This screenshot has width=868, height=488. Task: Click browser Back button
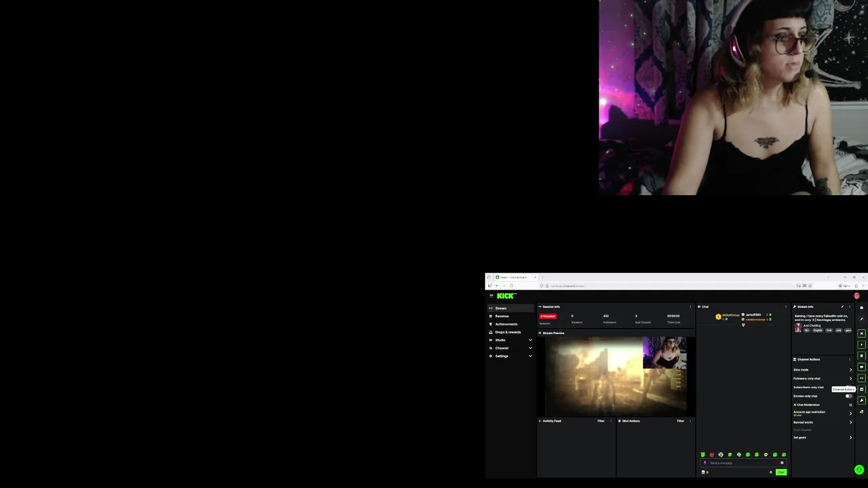(497, 285)
